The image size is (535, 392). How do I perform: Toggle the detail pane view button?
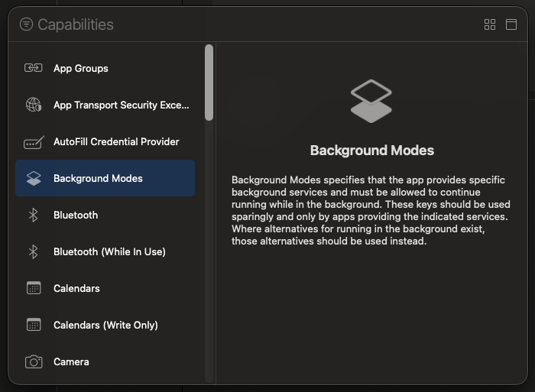click(x=511, y=24)
